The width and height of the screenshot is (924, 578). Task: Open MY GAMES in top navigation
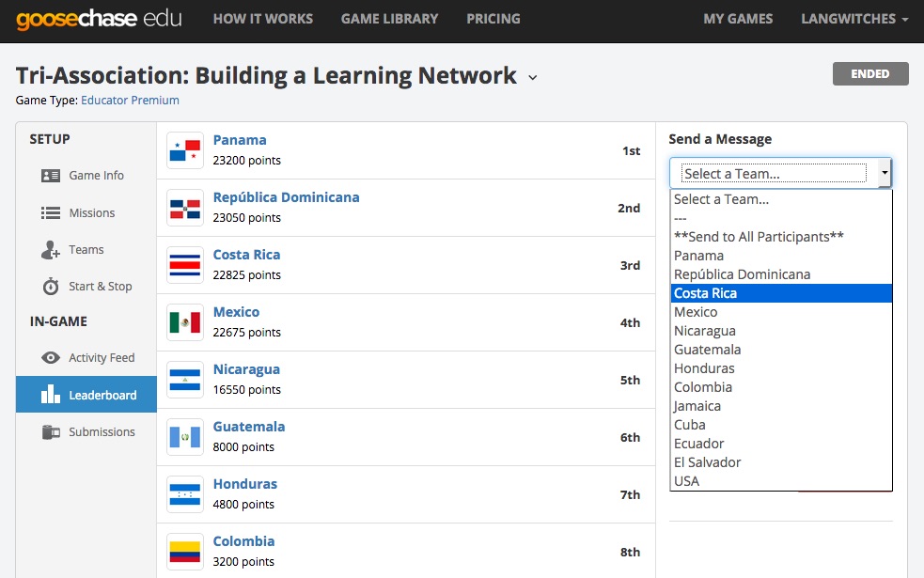click(x=738, y=19)
